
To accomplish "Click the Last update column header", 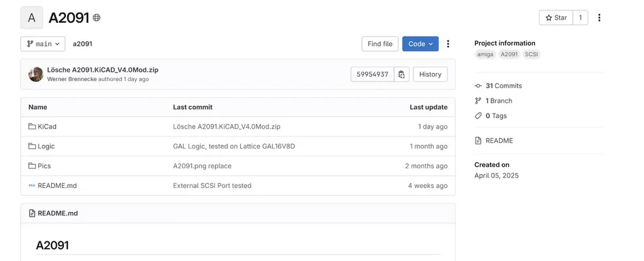I will (428, 107).
